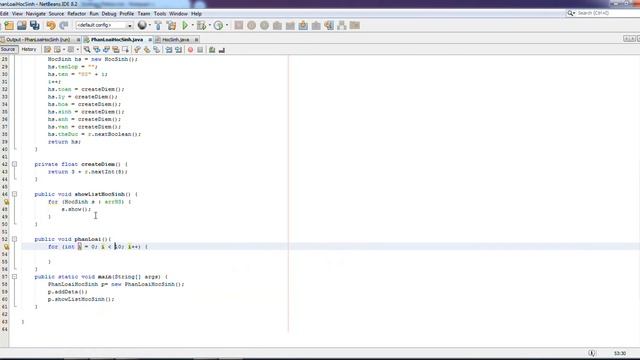The width and height of the screenshot is (640, 360).
Task: Click 'private float createDiem()' line
Action: coord(81,164)
